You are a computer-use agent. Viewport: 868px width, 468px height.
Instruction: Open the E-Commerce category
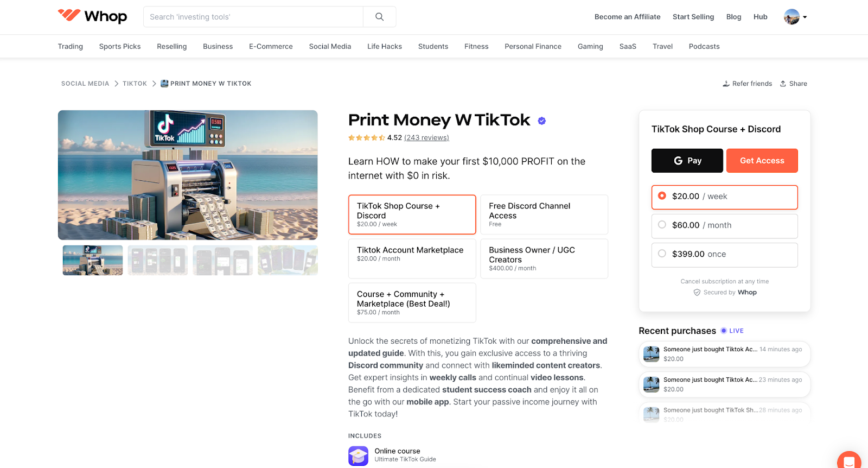(271, 47)
